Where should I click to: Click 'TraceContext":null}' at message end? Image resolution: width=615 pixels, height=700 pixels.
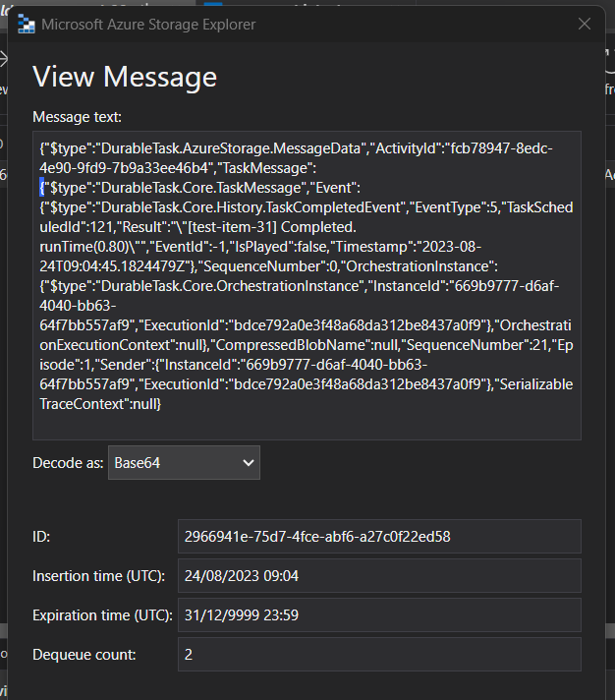100,404
